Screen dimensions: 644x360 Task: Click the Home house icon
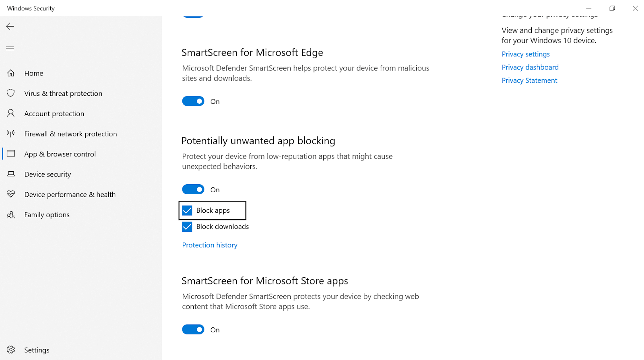click(11, 73)
